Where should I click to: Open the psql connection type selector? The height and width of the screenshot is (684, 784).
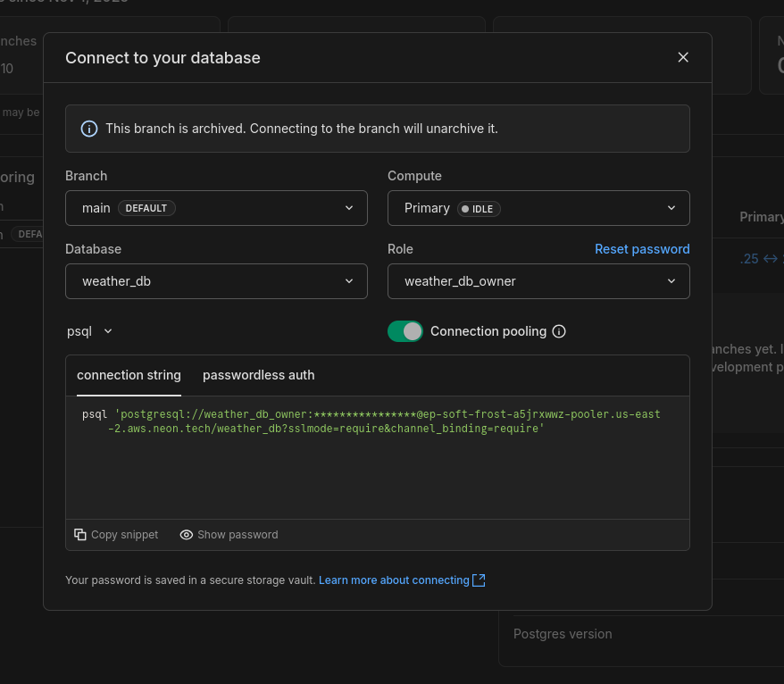coord(90,331)
